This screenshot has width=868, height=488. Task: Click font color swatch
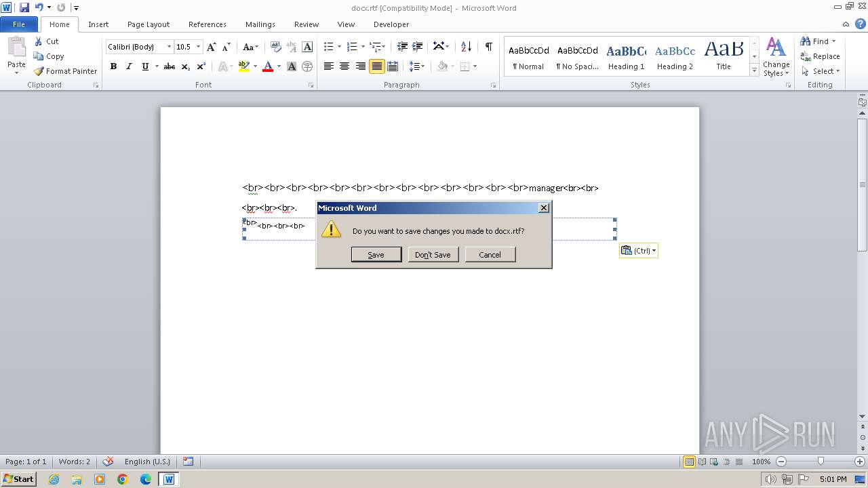pos(268,66)
